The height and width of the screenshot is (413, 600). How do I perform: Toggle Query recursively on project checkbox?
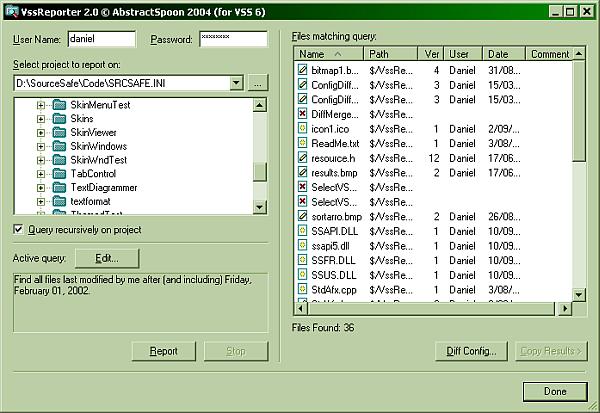coord(19,230)
